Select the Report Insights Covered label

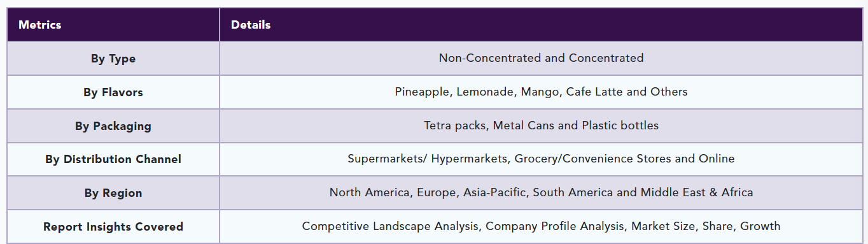click(x=113, y=227)
